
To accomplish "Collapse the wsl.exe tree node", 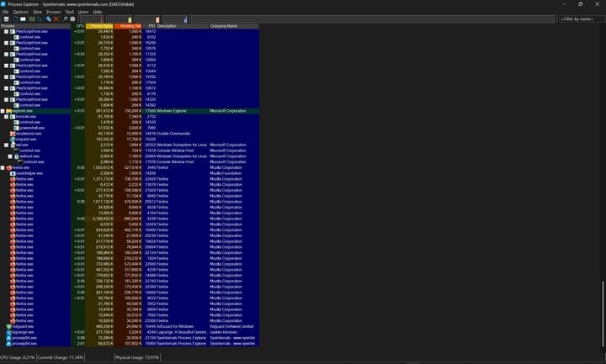I will 7,145.
